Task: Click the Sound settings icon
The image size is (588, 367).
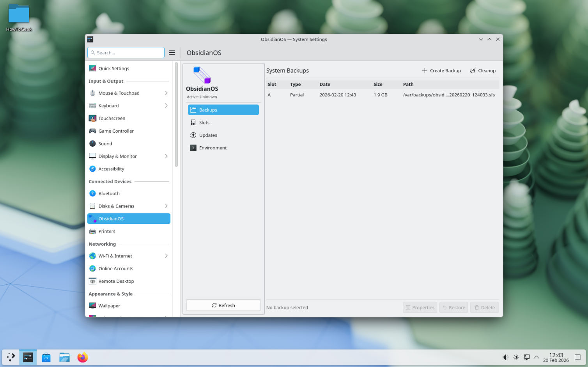Action: (x=92, y=144)
